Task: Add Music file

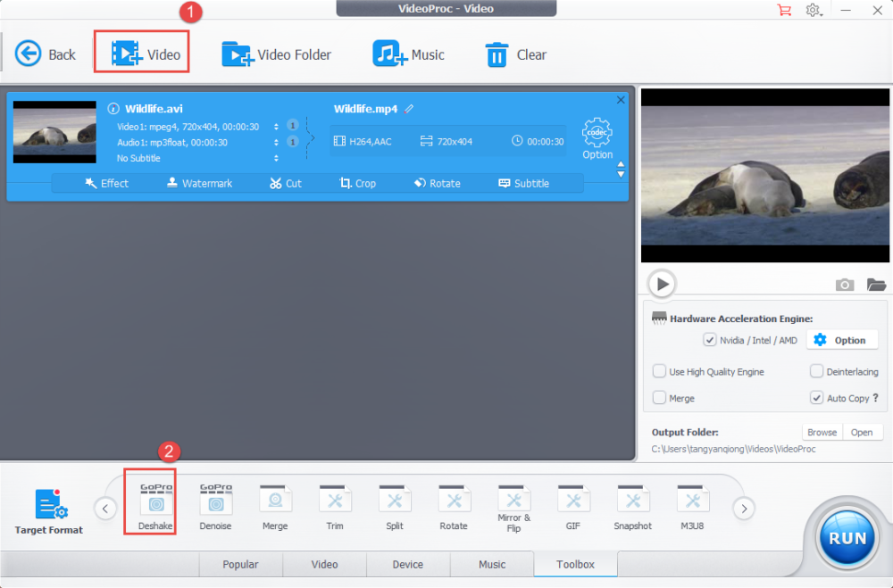Action: coord(408,54)
